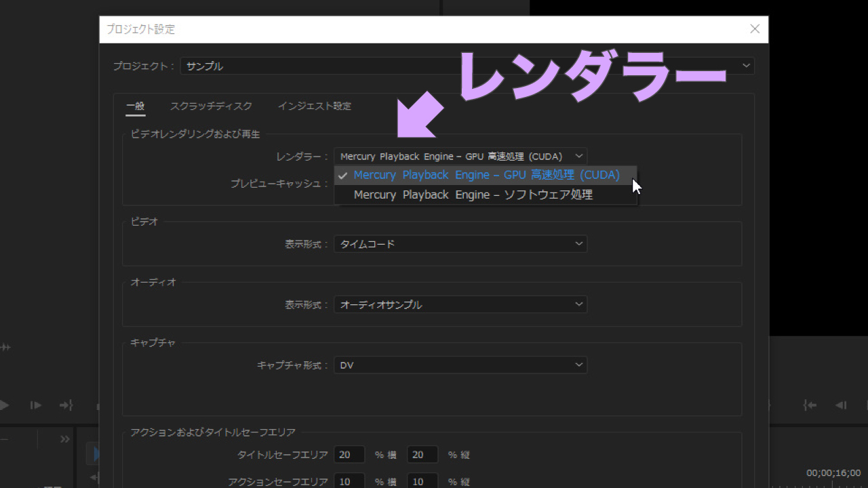This screenshot has width=868, height=488.
Task: Click the アクションセーフエリア vertical field (10 % 縦)
Action: pyautogui.click(x=422, y=482)
